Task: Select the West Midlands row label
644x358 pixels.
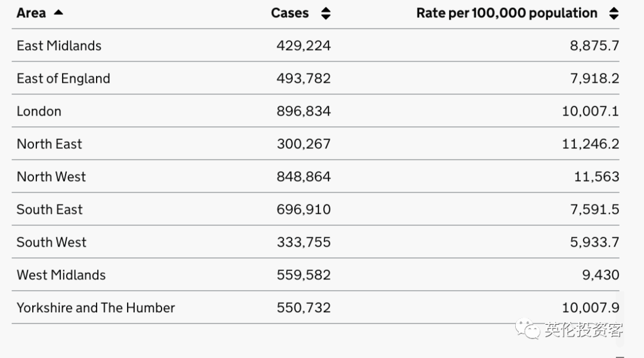Action: click(x=61, y=275)
